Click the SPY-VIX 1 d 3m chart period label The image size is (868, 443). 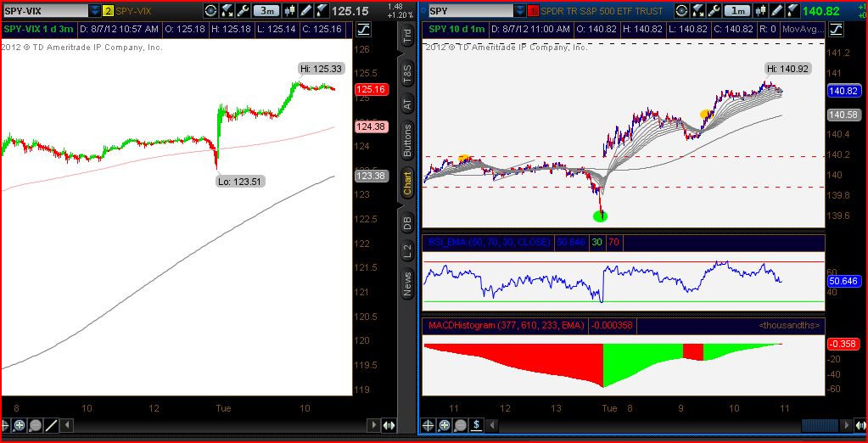[38, 30]
